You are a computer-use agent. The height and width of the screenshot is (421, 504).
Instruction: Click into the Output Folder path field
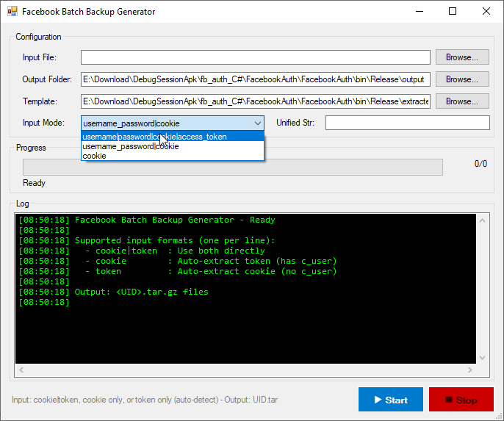point(255,79)
